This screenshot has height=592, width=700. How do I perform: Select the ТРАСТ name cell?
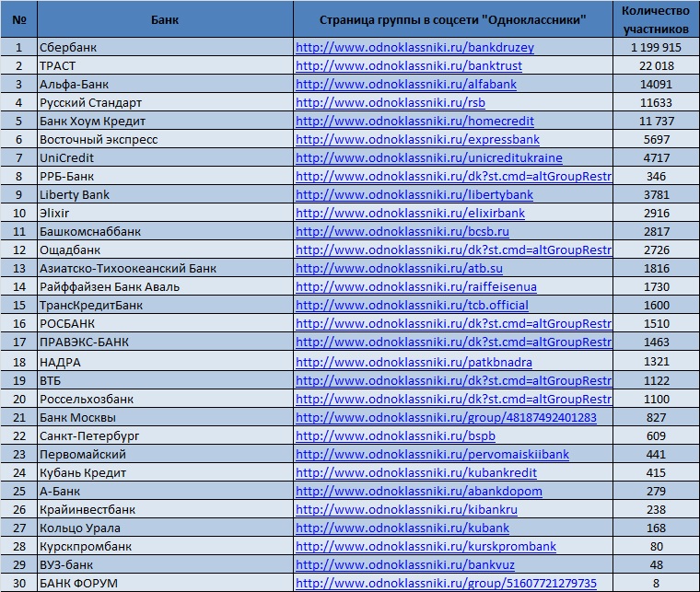165,65
